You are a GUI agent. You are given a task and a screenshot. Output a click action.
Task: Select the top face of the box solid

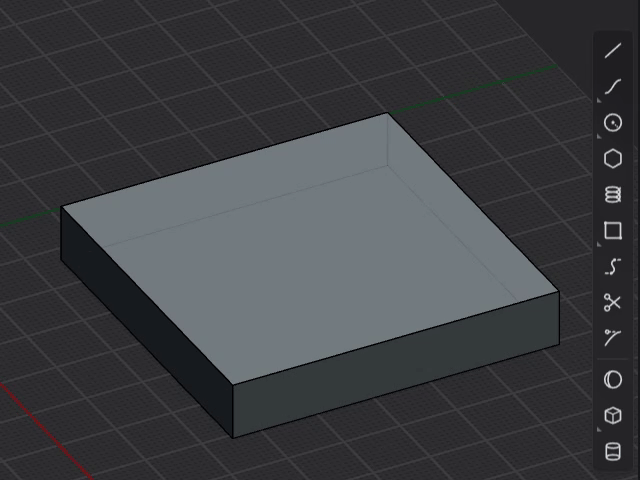tap(310, 249)
